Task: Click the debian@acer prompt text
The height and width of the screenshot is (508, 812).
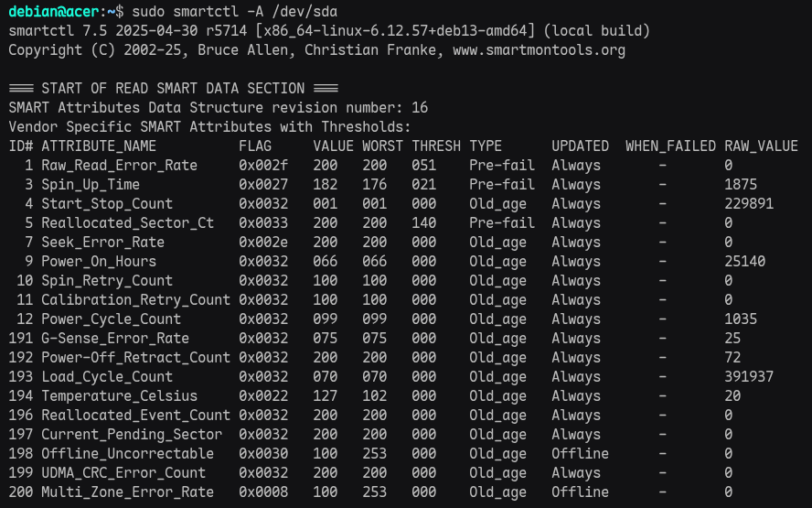Action: pos(51,12)
